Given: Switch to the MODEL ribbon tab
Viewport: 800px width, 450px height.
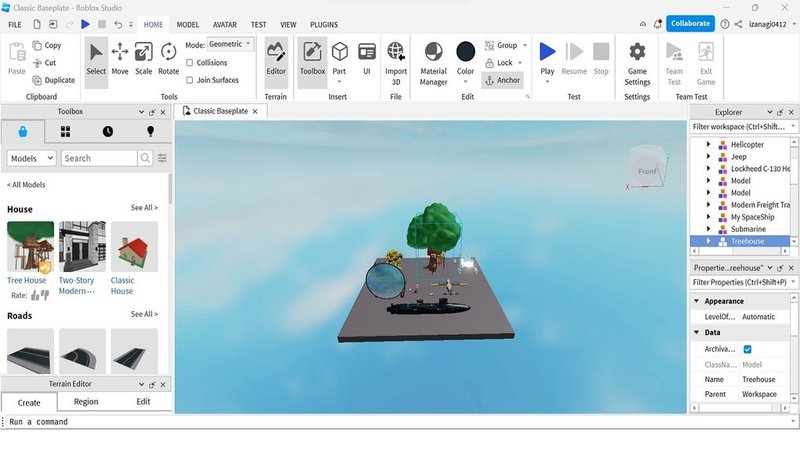Looking at the screenshot, I should point(188,24).
